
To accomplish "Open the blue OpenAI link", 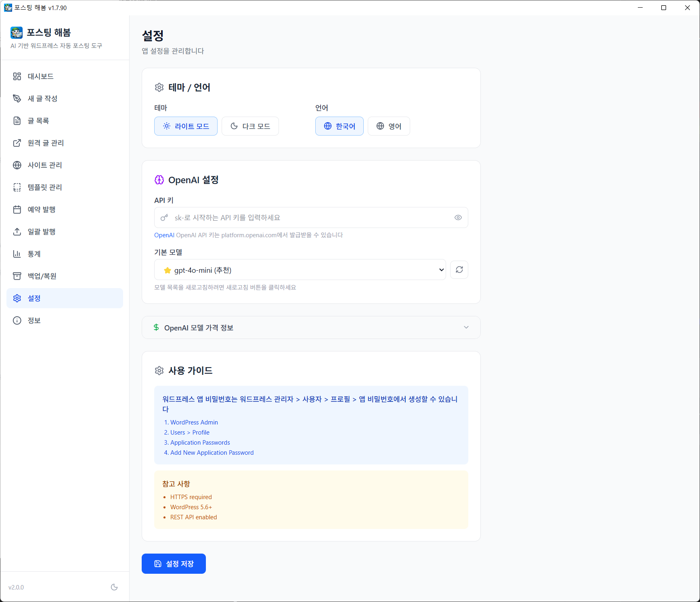I will (164, 235).
